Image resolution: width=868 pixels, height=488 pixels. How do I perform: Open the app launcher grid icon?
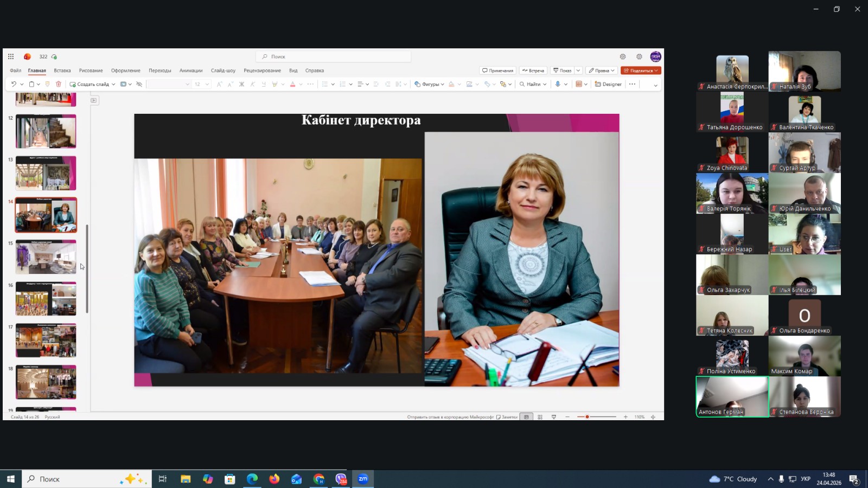[x=11, y=56]
